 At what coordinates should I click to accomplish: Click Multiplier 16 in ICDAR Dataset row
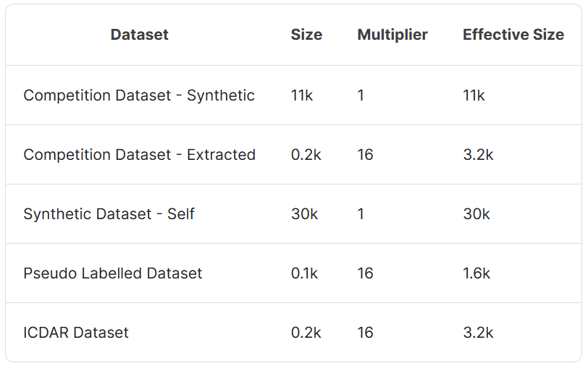(x=365, y=333)
